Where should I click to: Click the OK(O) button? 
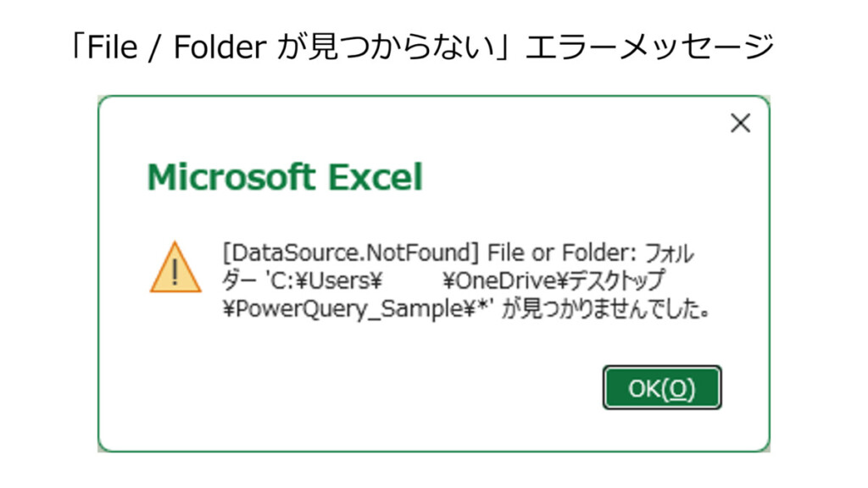pyautogui.click(x=661, y=388)
